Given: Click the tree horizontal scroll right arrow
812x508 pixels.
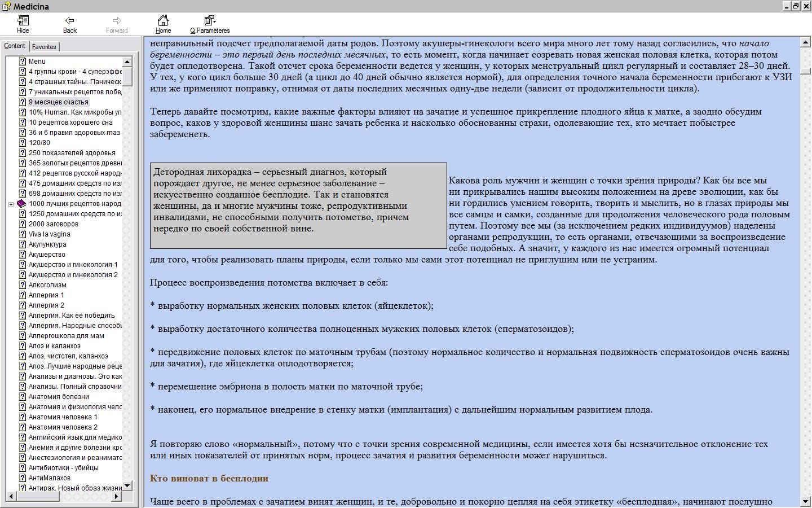Looking at the screenshot, I should point(116,496).
